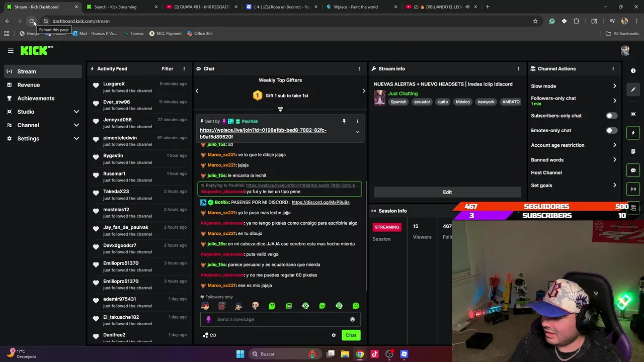Insert the angry green Kick emote
The height and width of the screenshot is (362, 644).
pos(289,306)
